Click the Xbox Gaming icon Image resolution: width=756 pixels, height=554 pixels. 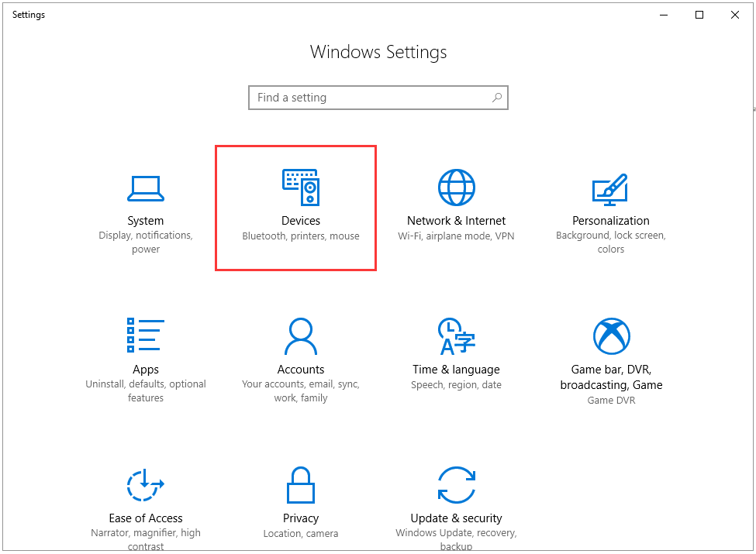pyautogui.click(x=611, y=335)
